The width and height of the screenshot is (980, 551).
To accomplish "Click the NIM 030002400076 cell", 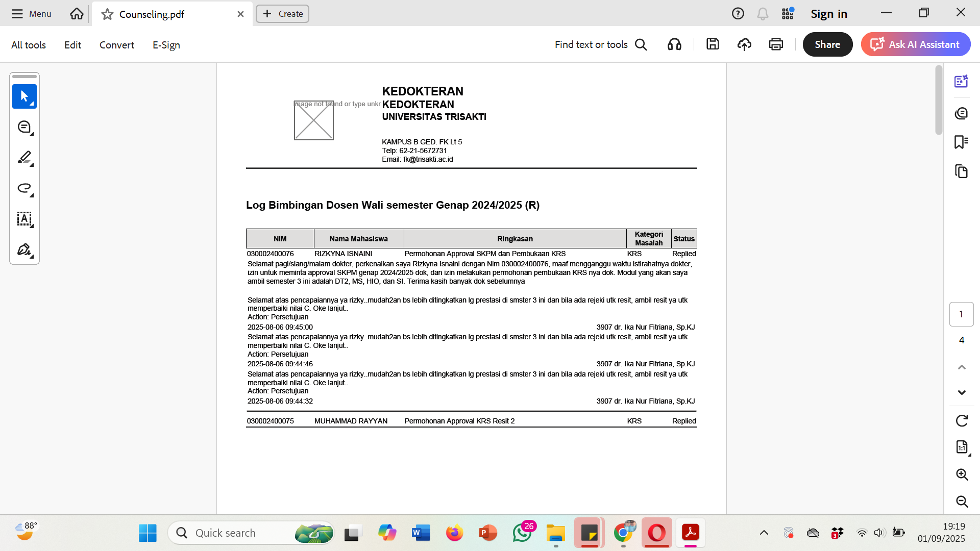I will coord(271,254).
